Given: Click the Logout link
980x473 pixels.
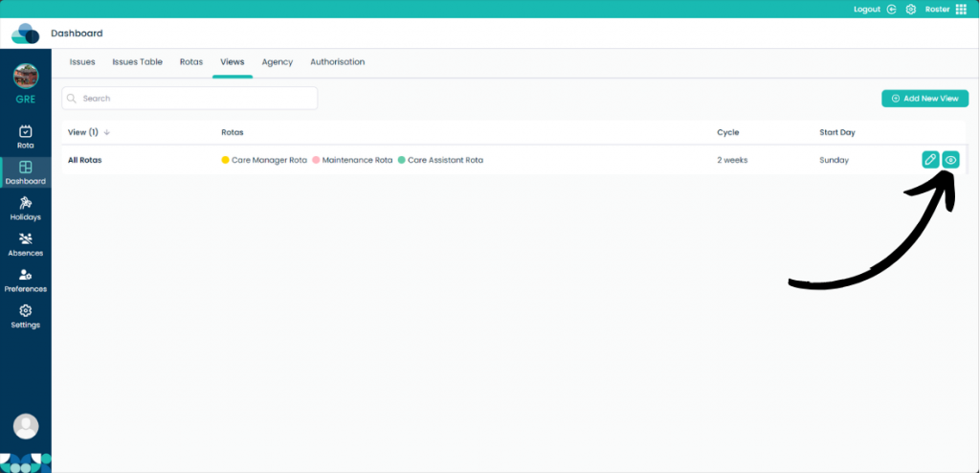Looking at the screenshot, I should tap(867, 10).
